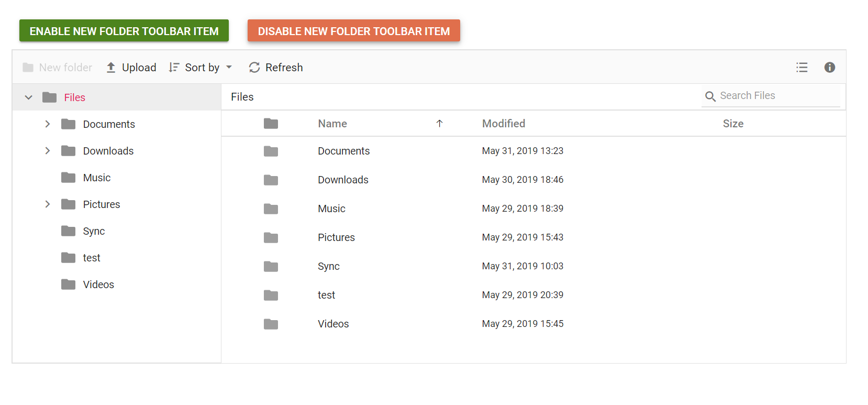Click the Upload toolbar button
Viewport: 868px width, 405px height.
point(131,68)
